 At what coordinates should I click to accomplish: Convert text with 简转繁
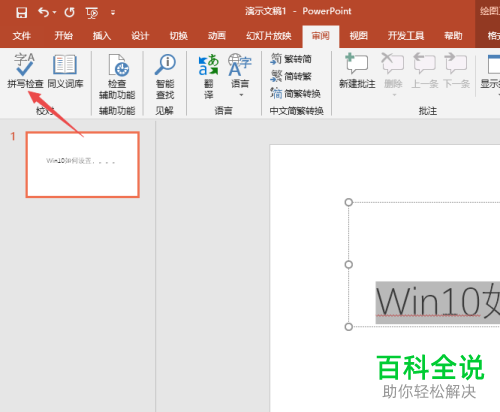(x=291, y=76)
